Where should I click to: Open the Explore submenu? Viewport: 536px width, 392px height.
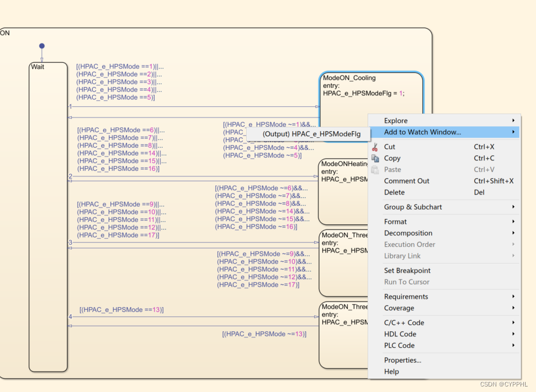pos(444,121)
